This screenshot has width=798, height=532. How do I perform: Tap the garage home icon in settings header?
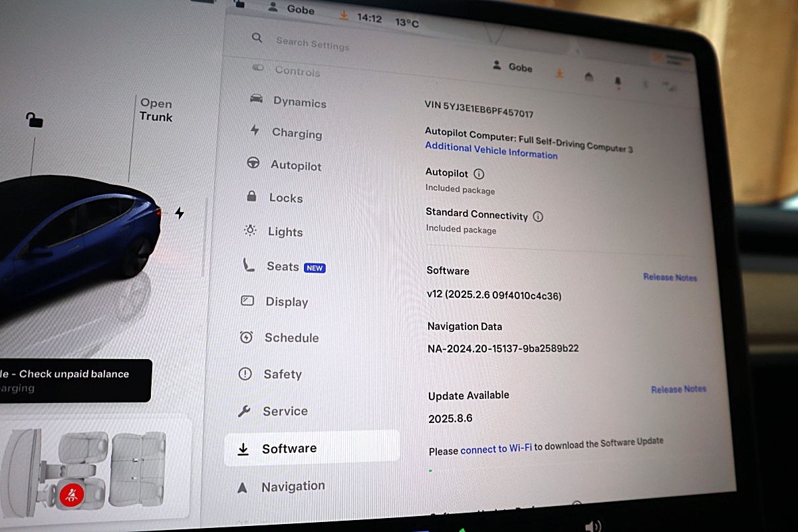pos(589,76)
